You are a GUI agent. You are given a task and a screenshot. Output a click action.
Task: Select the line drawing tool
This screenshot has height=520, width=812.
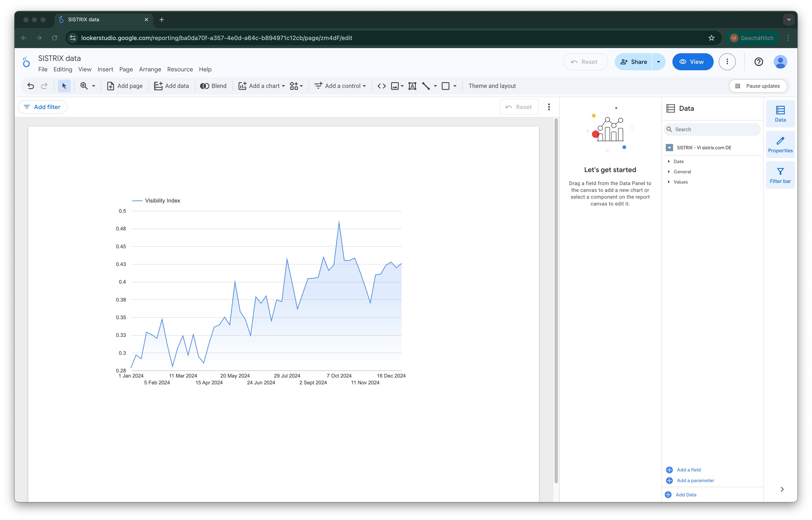click(426, 86)
